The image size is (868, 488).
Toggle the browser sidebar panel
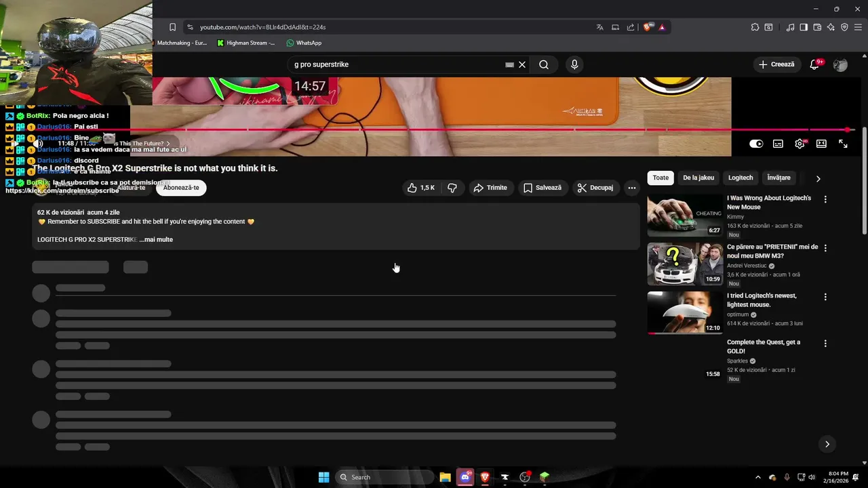(x=804, y=27)
